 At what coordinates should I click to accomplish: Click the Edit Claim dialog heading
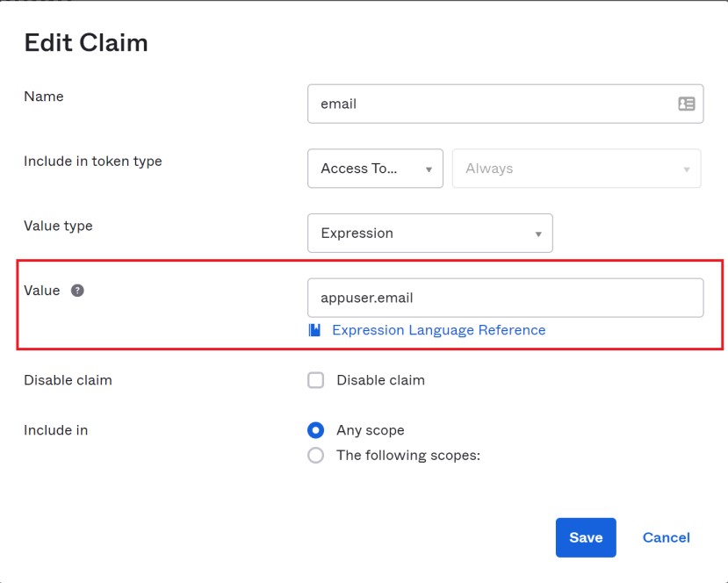coord(86,42)
